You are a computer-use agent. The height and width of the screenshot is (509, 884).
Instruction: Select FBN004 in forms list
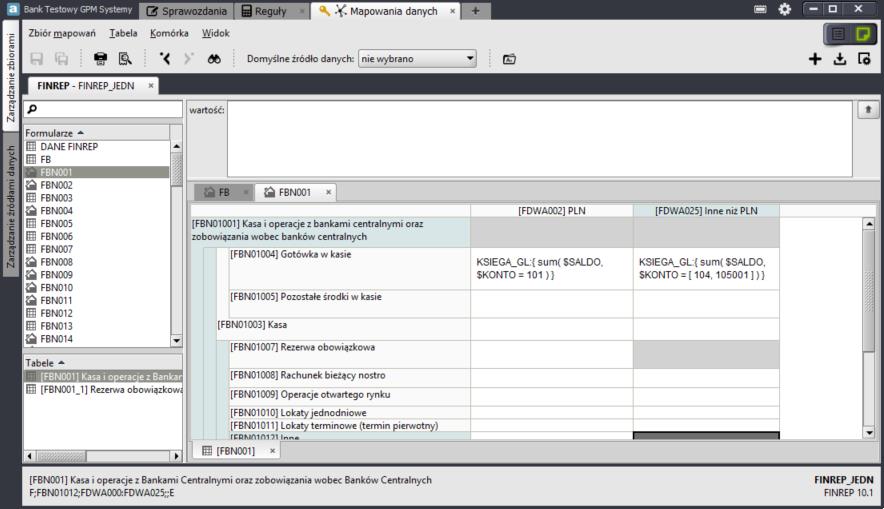click(x=96, y=211)
